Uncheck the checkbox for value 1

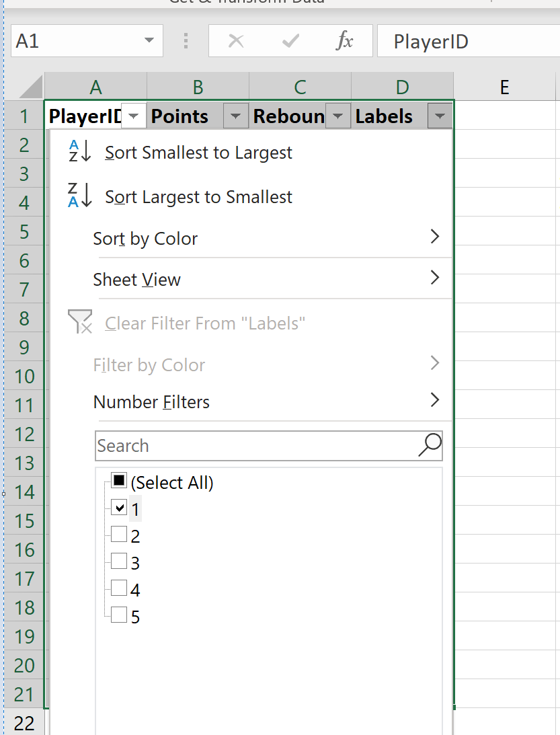tap(119, 508)
